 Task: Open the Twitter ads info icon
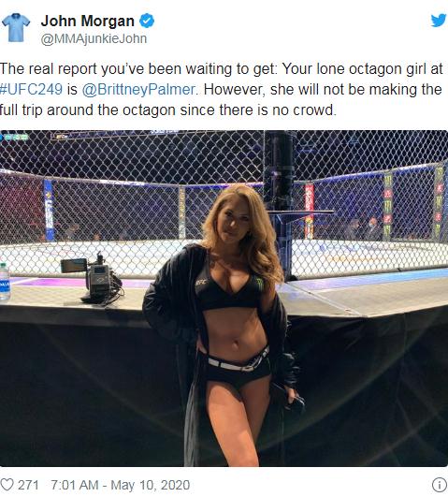click(x=440, y=485)
